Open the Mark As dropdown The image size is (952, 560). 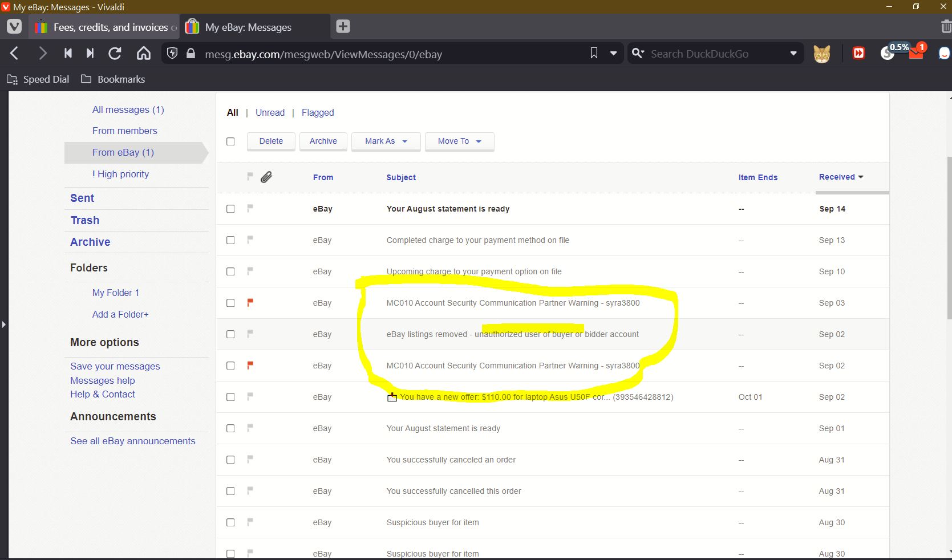pos(386,141)
